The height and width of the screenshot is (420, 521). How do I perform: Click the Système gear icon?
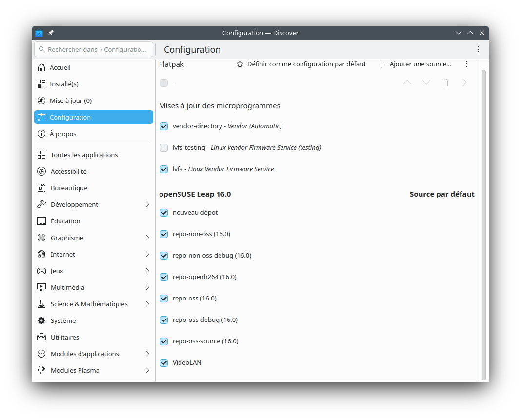point(41,320)
